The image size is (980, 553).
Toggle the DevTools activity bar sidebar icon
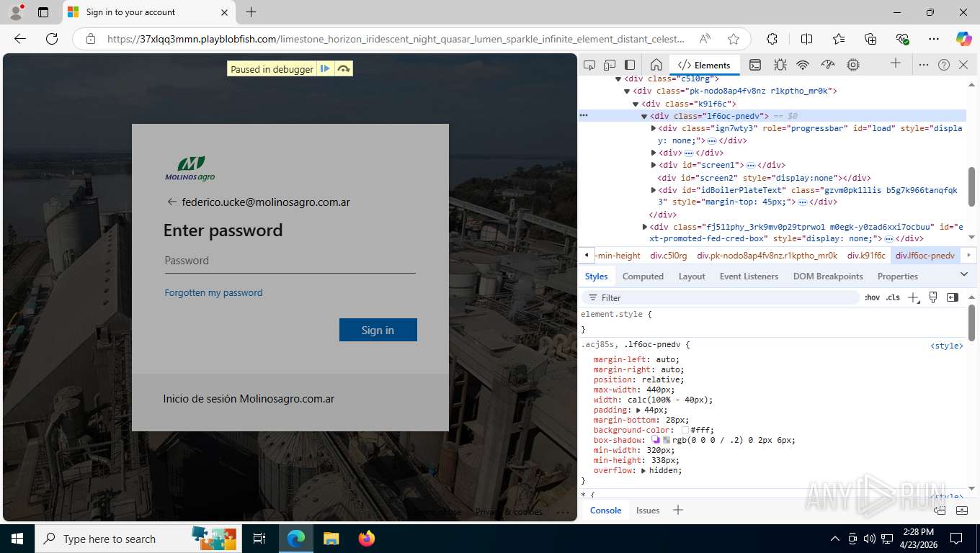[630, 65]
